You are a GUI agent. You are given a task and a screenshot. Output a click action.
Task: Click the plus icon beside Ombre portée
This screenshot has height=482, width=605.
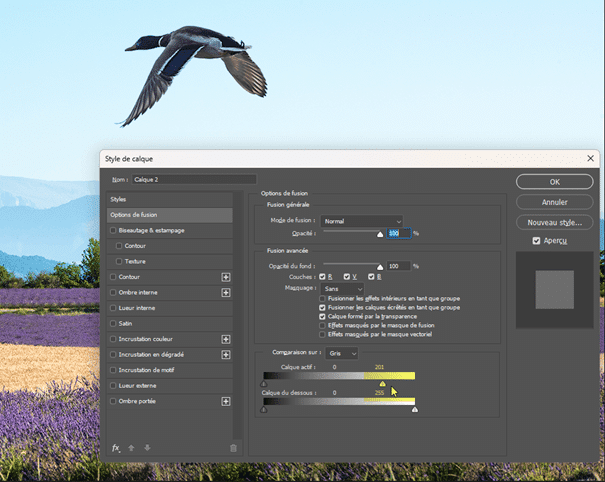point(226,401)
